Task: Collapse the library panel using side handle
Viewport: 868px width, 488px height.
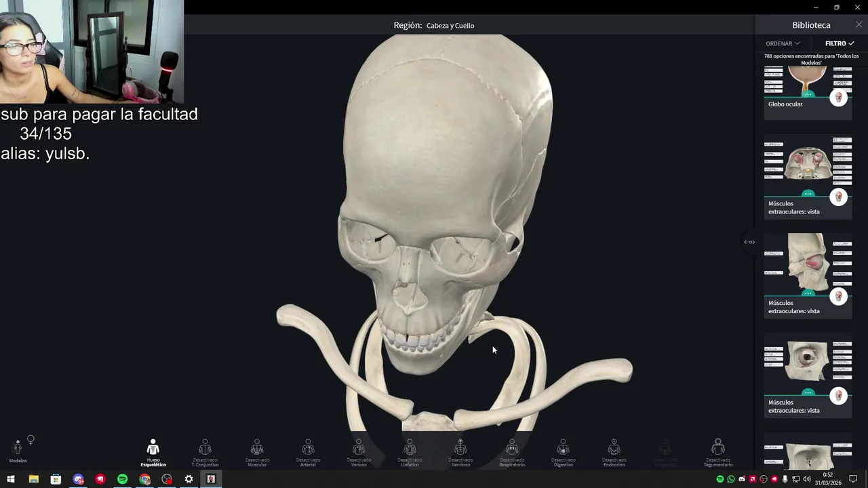Action: point(749,242)
